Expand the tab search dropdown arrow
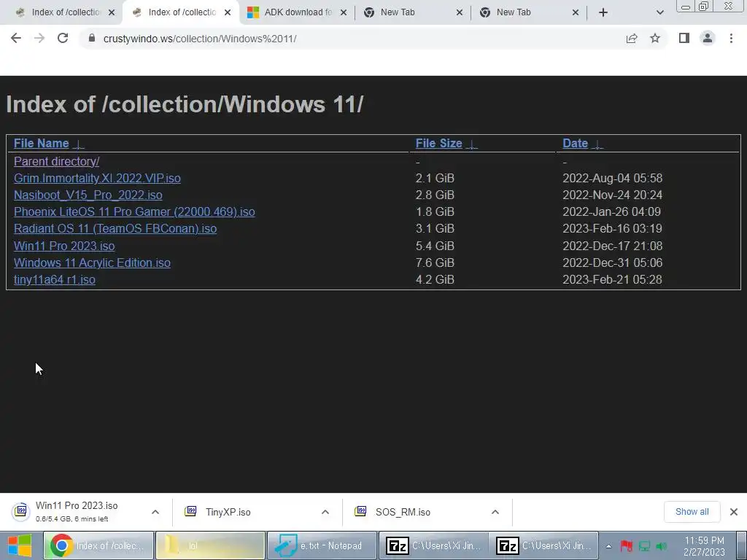This screenshot has width=747, height=560. point(659,12)
